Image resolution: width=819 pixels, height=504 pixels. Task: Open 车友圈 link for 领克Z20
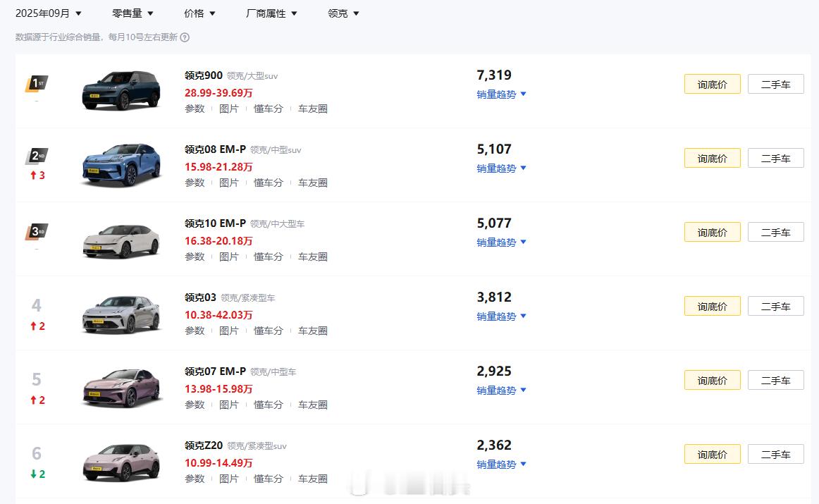click(x=313, y=479)
